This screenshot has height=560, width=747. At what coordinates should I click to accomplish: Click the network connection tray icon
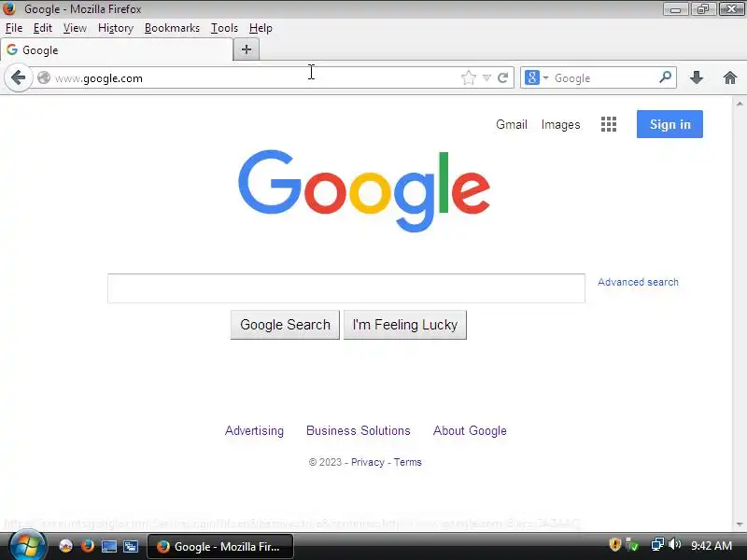[x=657, y=544]
